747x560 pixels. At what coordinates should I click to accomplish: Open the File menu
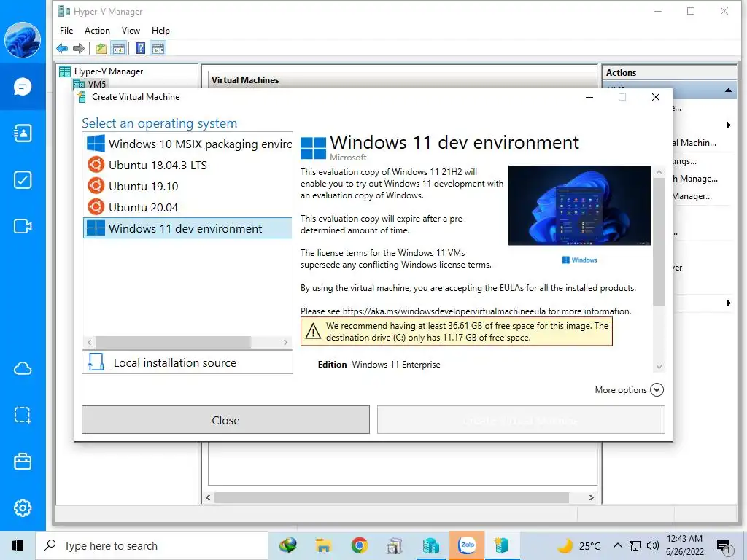point(66,31)
